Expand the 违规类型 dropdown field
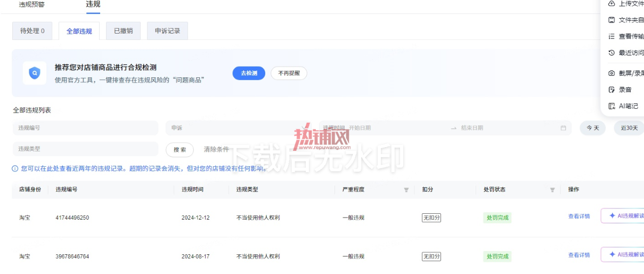The width and height of the screenshot is (644, 274). 85,149
